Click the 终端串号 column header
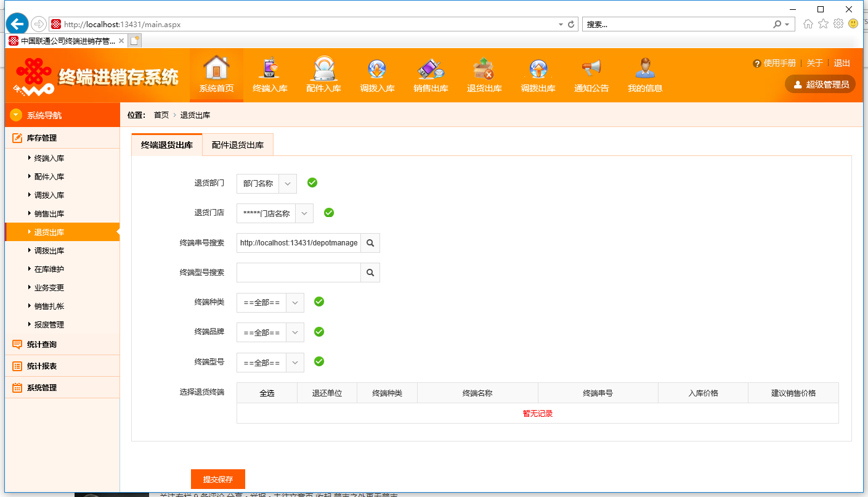 point(598,393)
